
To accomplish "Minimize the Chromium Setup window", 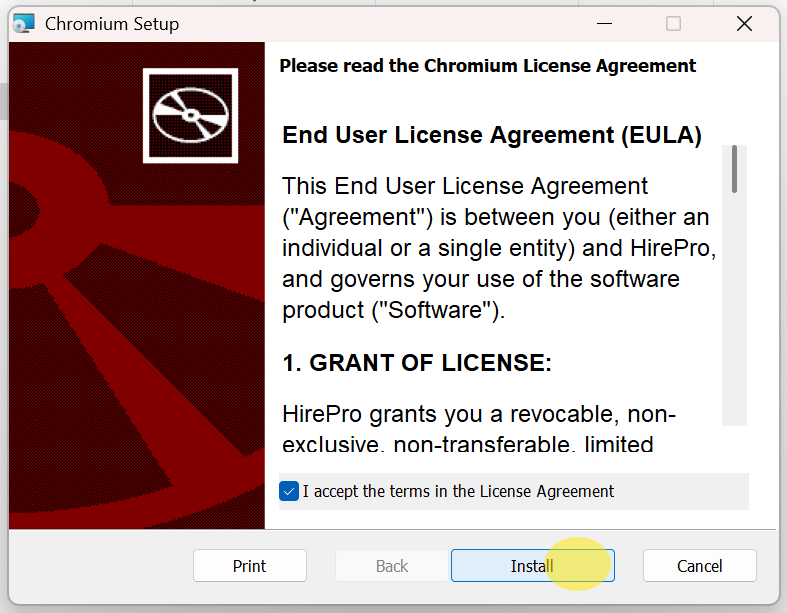I will pyautogui.click(x=604, y=24).
